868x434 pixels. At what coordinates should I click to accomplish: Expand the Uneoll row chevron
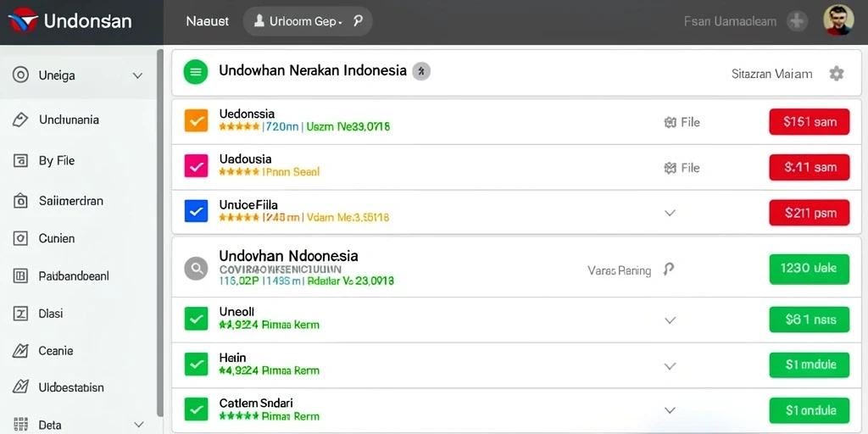(x=670, y=320)
